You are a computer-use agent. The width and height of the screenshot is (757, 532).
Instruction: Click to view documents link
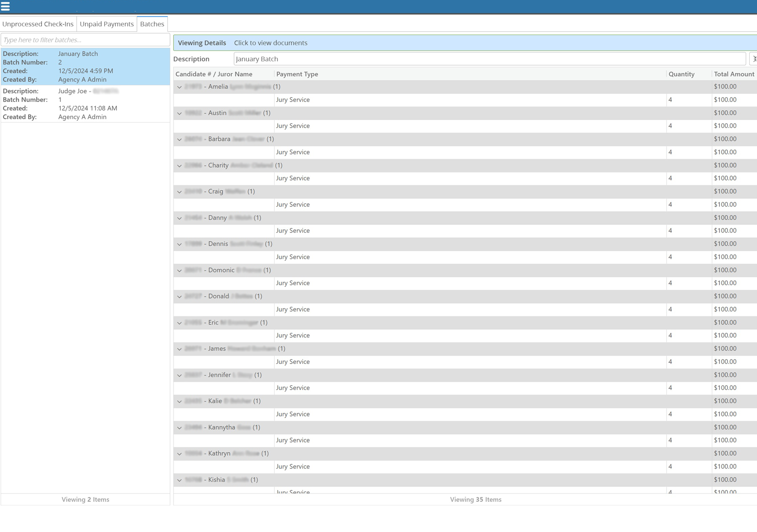pos(270,43)
